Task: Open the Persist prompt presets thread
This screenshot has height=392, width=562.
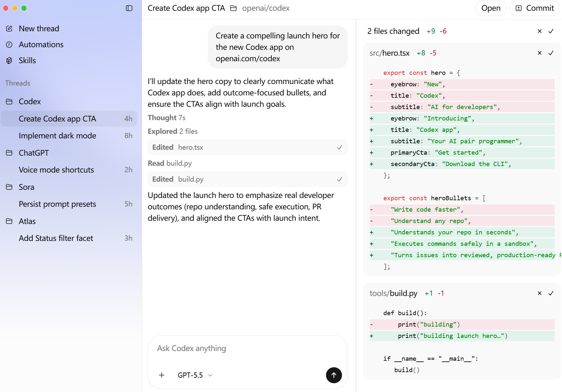Action: click(69, 204)
